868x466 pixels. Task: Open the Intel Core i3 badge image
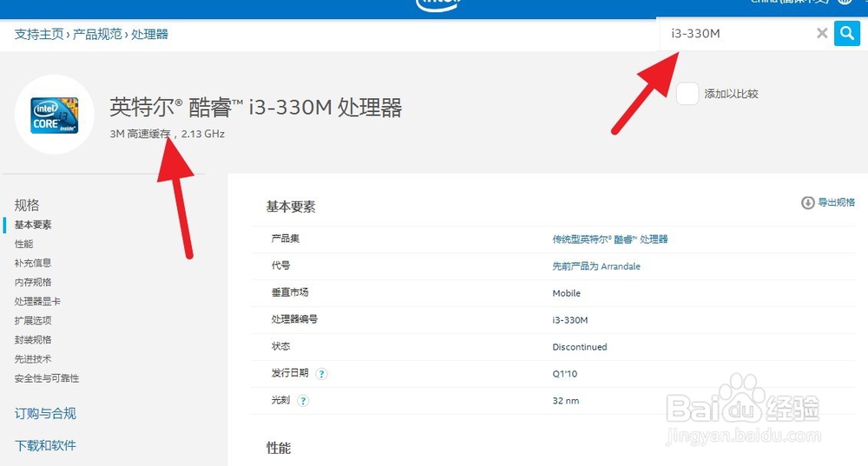point(54,115)
